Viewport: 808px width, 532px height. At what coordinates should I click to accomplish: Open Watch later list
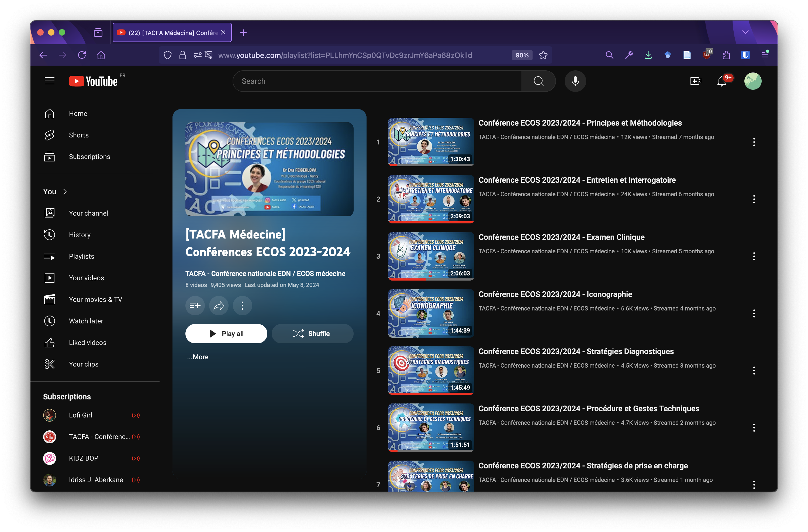95,321
